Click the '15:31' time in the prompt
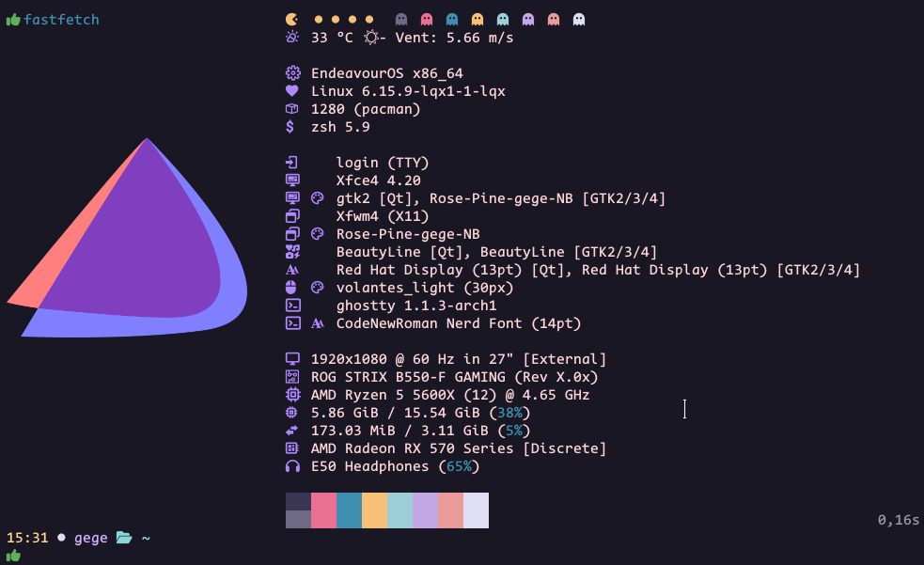This screenshot has height=565, width=924. [x=27, y=538]
